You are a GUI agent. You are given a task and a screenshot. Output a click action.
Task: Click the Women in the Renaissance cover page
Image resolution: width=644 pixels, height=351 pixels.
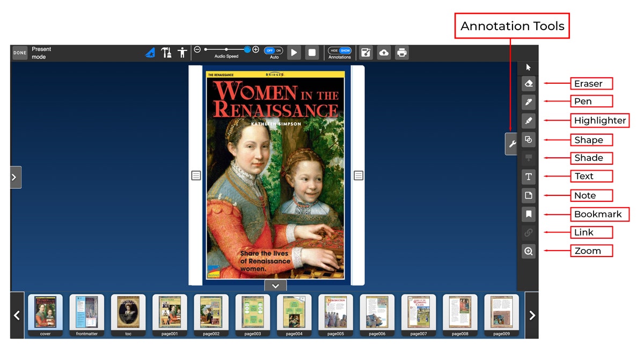coord(275,175)
